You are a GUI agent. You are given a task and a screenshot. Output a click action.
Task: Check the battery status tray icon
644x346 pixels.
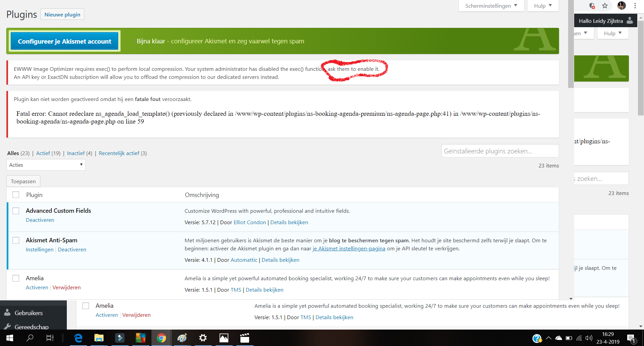click(x=569, y=338)
